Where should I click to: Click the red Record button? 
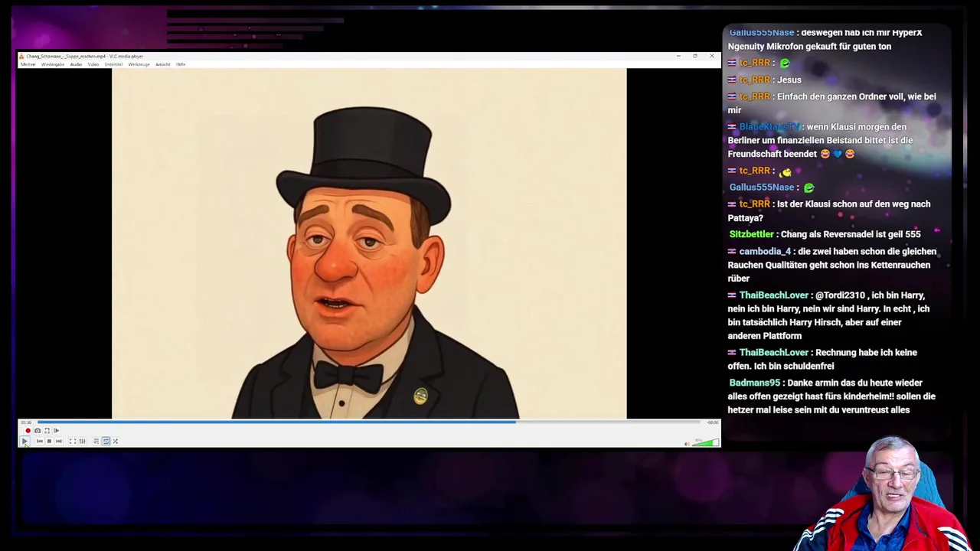(x=28, y=431)
